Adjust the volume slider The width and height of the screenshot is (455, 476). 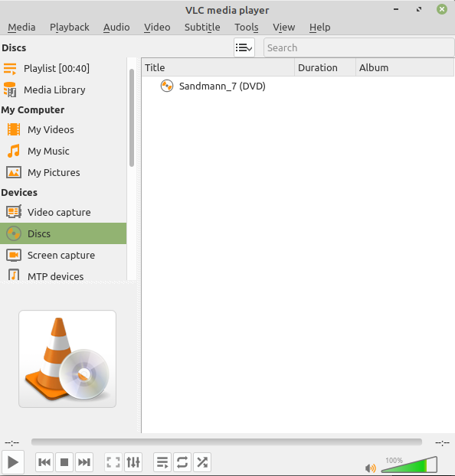[x=409, y=465]
